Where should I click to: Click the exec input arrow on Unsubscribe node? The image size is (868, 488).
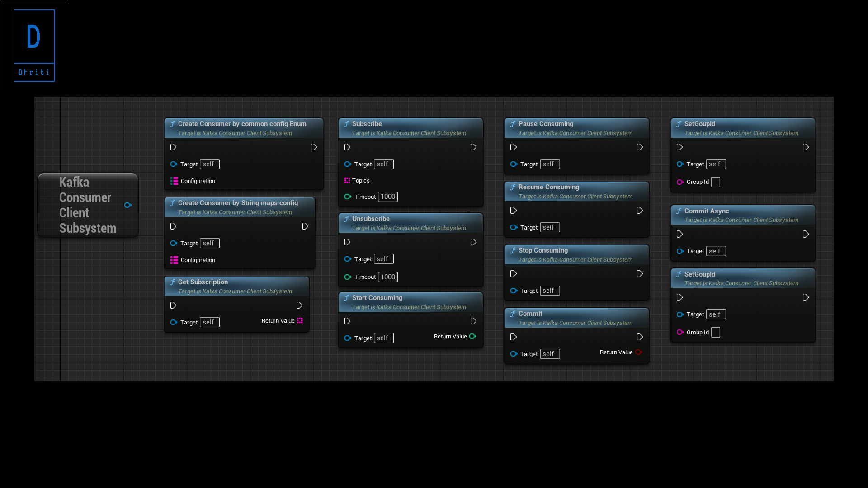tap(348, 242)
